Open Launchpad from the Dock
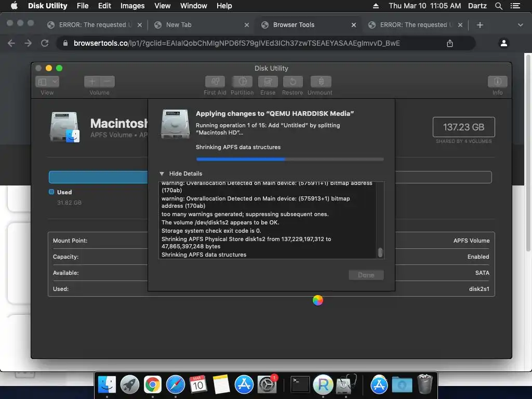The width and height of the screenshot is (532, 399). pos(130,385)
